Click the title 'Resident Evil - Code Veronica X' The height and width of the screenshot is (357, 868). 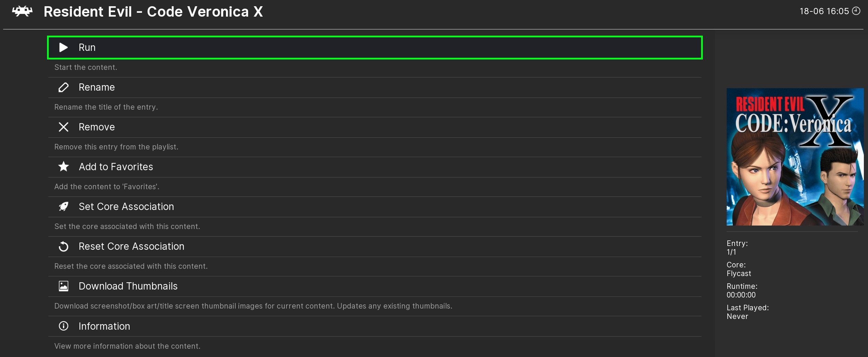[153, 12]
